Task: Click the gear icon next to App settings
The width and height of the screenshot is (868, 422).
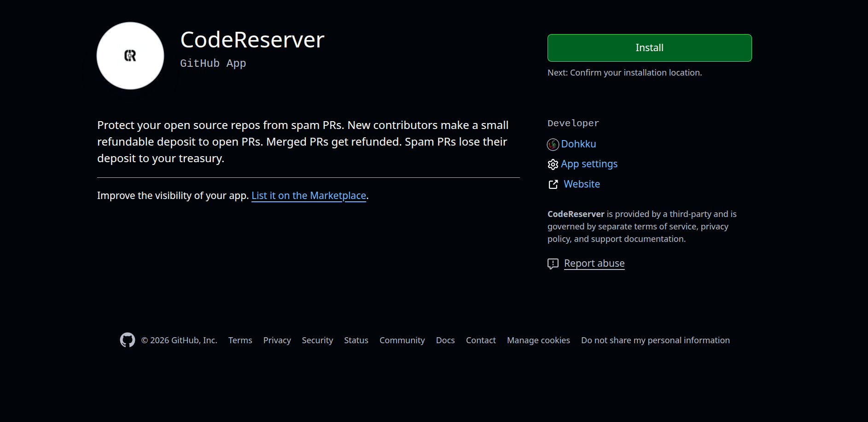Action: [553, 164]
